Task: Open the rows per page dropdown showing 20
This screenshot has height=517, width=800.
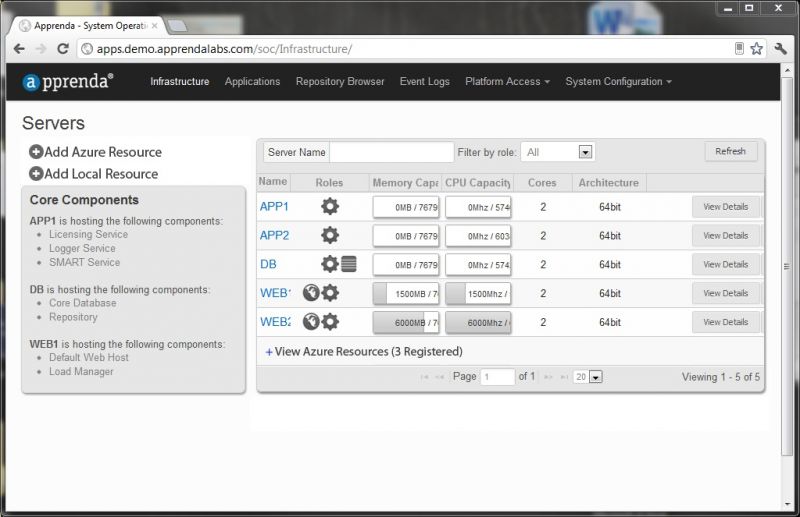Action: pyautogui.click(x=595, y=377)
